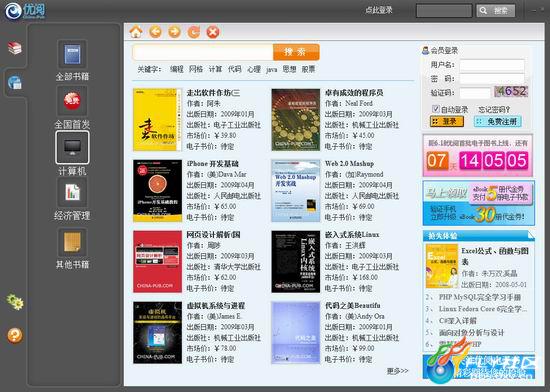Click keyword 心理
The image size is (550, 392).
tap(254, 69)
